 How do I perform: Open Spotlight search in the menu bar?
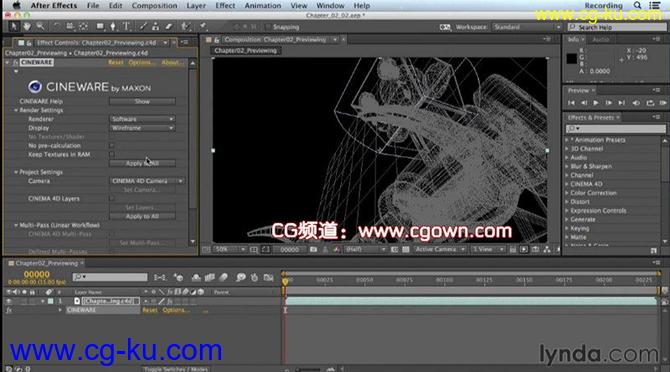637,5
